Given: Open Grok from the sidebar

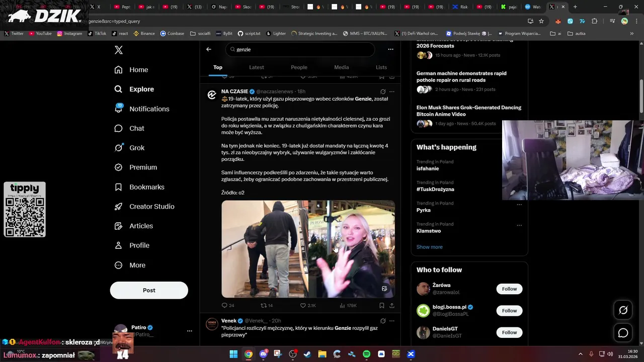Looking at the screenshot, I should [129, 148].
